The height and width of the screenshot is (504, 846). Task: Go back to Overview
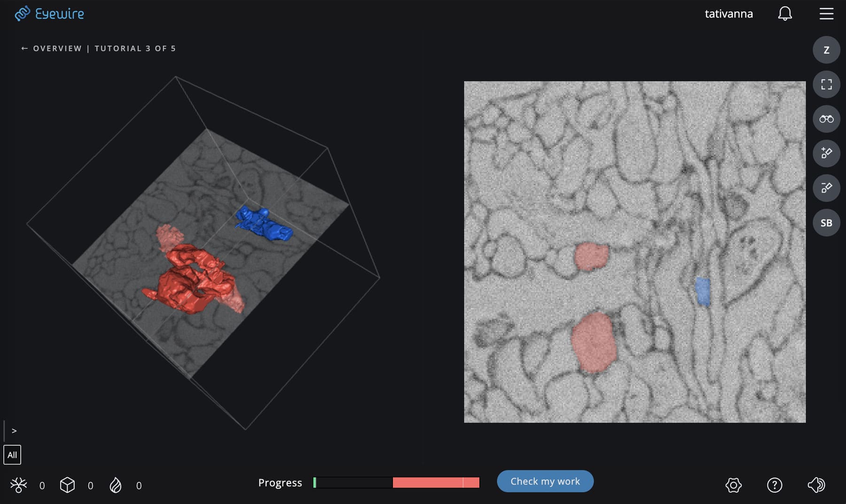(51, 48)
